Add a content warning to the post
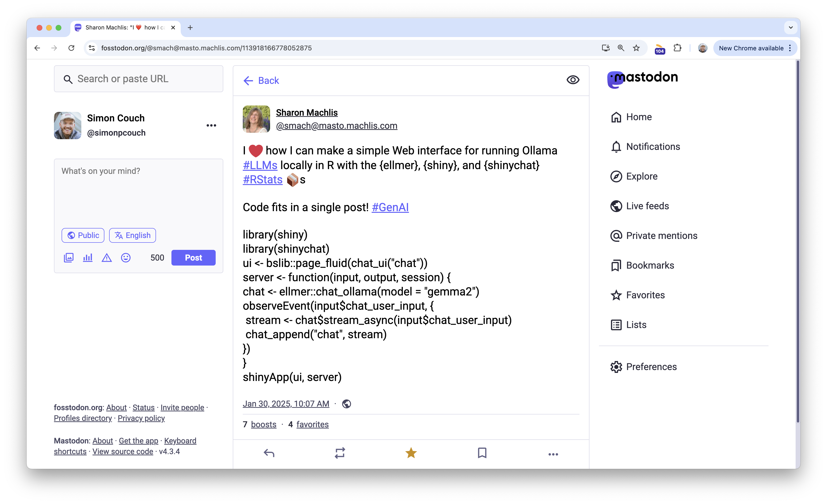Viewport: 827px width, 504px height. (x=106, y=257)
